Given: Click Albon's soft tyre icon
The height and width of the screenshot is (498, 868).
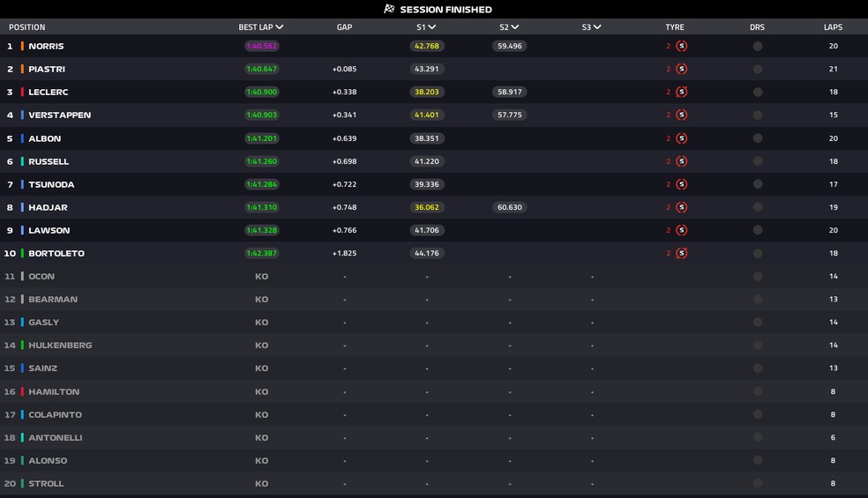Looking at the screenshot, I should point(682,138).
